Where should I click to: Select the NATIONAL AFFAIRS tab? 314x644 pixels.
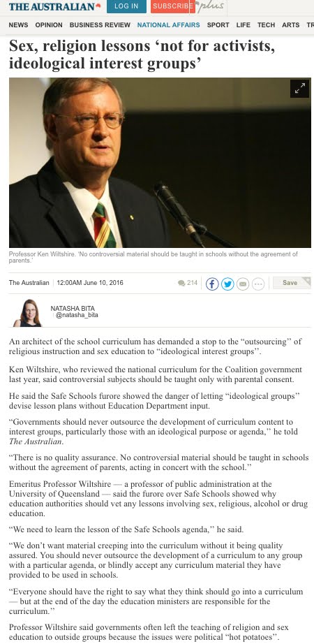pyautogui.click(x=169, y=25)
